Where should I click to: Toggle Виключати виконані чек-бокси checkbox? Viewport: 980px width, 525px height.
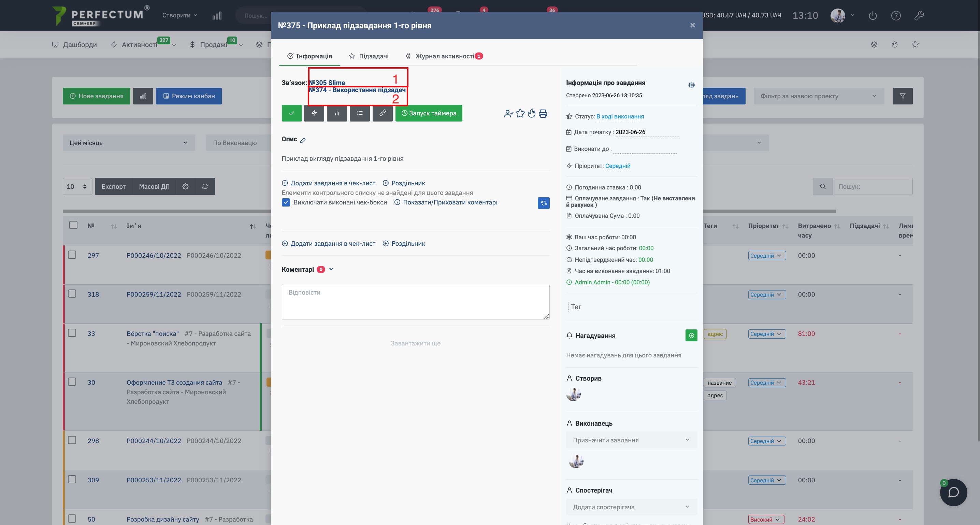click(x=286, y=202)
